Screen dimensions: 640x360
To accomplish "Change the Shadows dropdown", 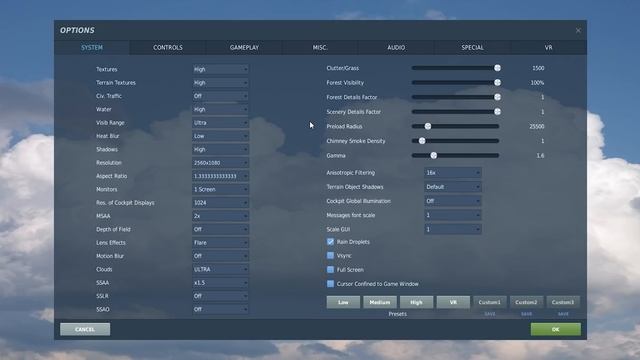I will click(220, 149).
